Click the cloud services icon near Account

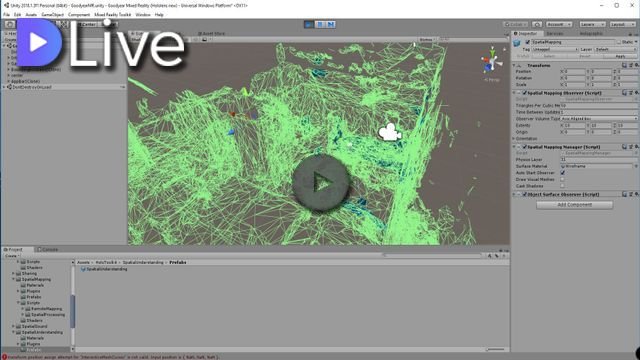coord(537,24)
